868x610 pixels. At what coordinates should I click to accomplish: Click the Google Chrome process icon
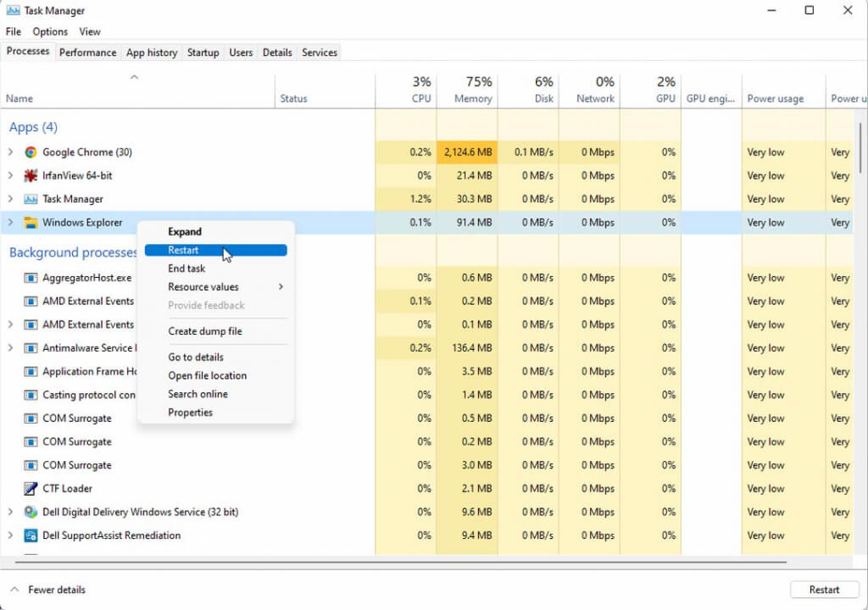(31, 152)
